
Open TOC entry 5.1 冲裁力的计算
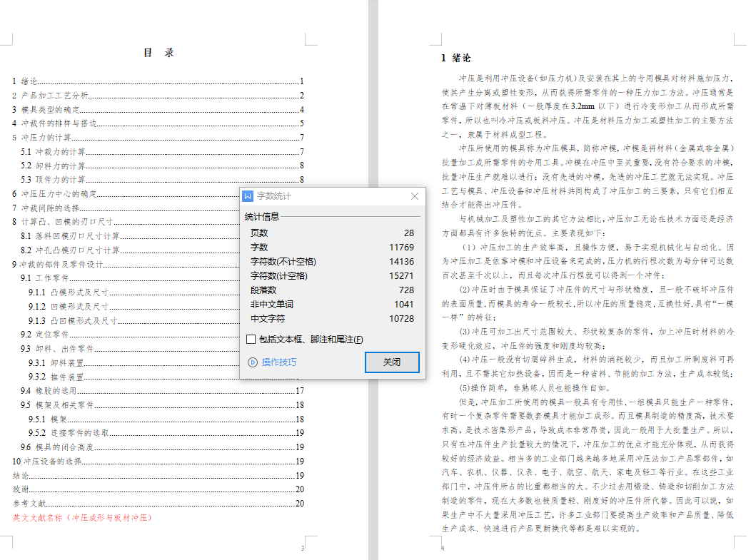click(x=162, y=152)
